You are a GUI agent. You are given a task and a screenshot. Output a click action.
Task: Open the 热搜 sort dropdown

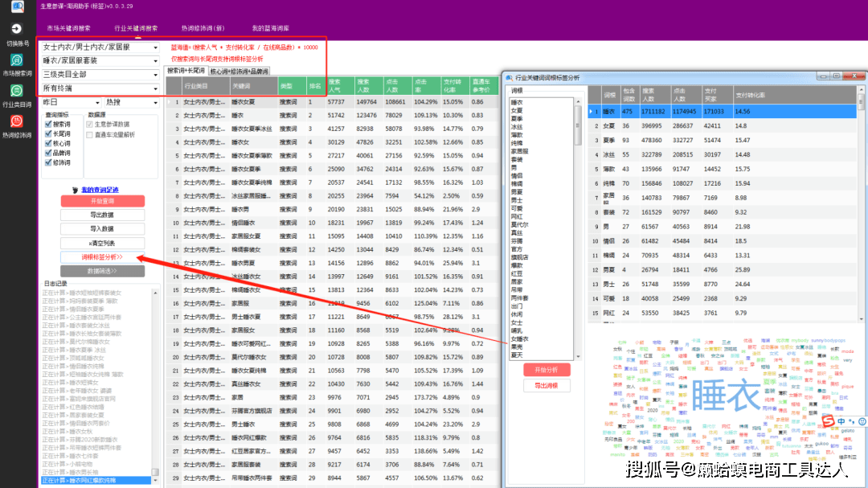(132, 102)
